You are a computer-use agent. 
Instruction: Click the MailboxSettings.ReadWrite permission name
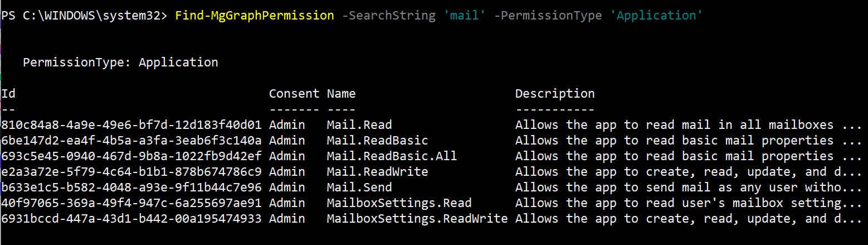[417, 219]
